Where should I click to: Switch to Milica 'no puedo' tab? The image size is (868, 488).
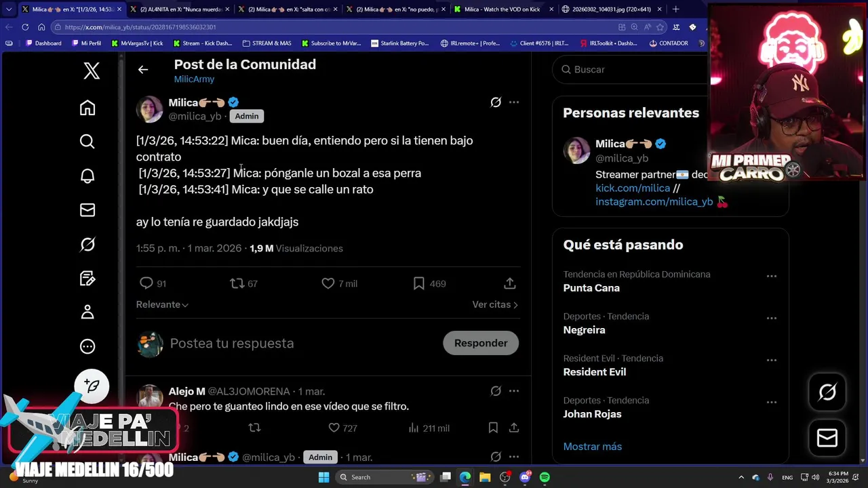click(x=395, y=9)
